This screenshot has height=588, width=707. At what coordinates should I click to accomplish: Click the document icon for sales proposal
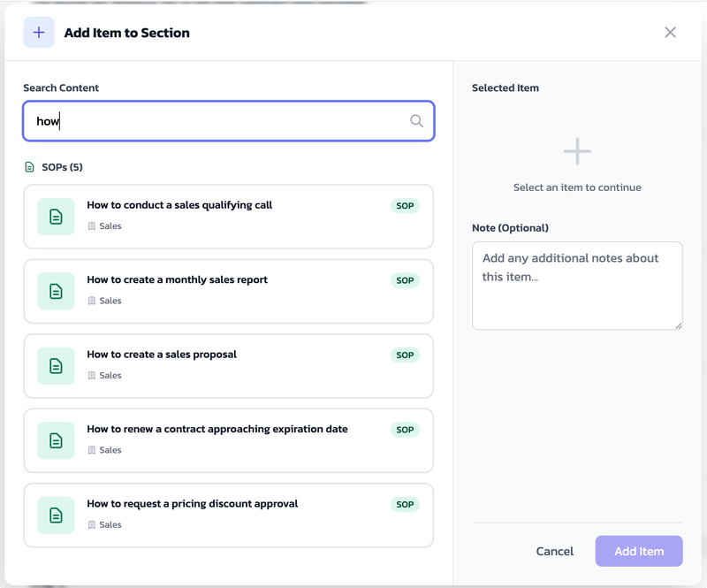point(56,366)
